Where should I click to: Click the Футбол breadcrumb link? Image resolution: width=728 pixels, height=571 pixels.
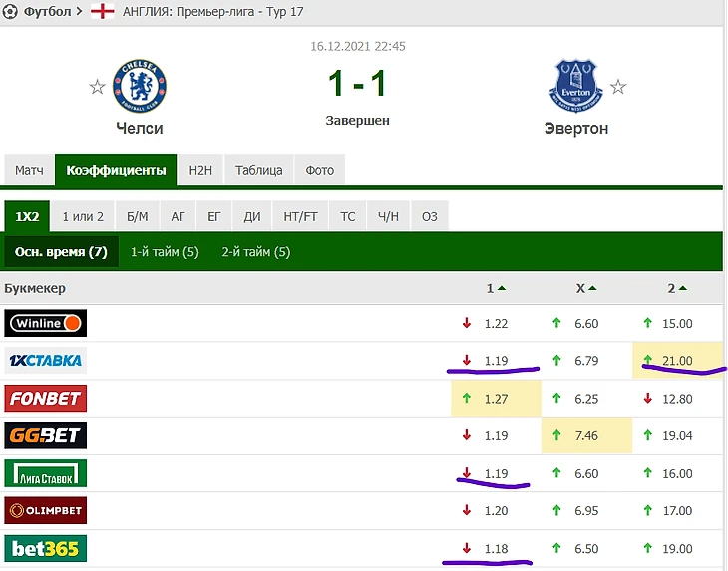tap(46, 12)
